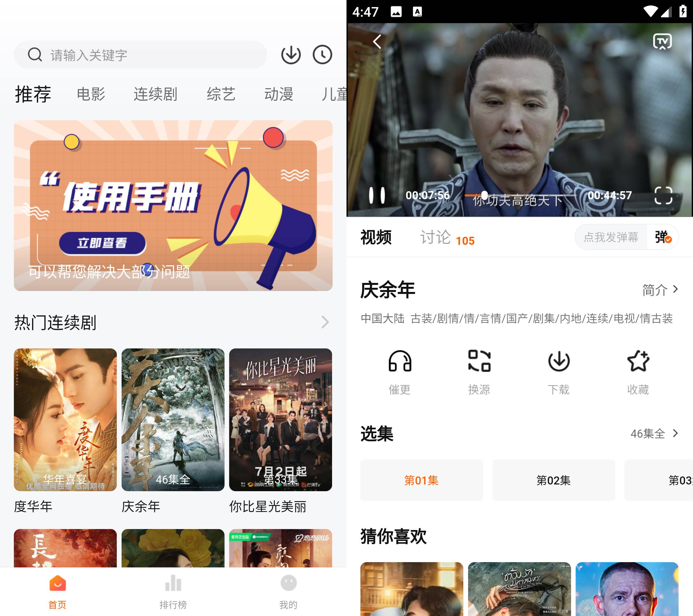Expand 热门连续剧 section arrow
This screenshot has width=693, height=616.
(x=326, y=322)
